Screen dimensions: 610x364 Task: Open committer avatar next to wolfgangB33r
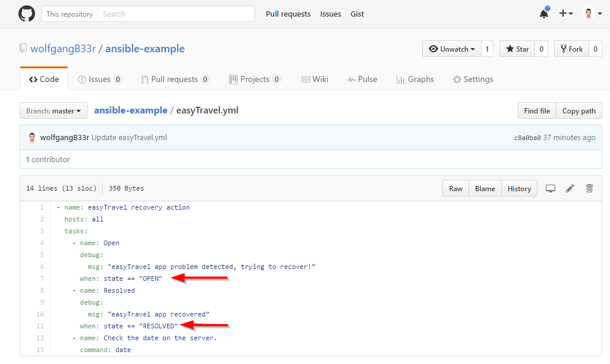32,138
